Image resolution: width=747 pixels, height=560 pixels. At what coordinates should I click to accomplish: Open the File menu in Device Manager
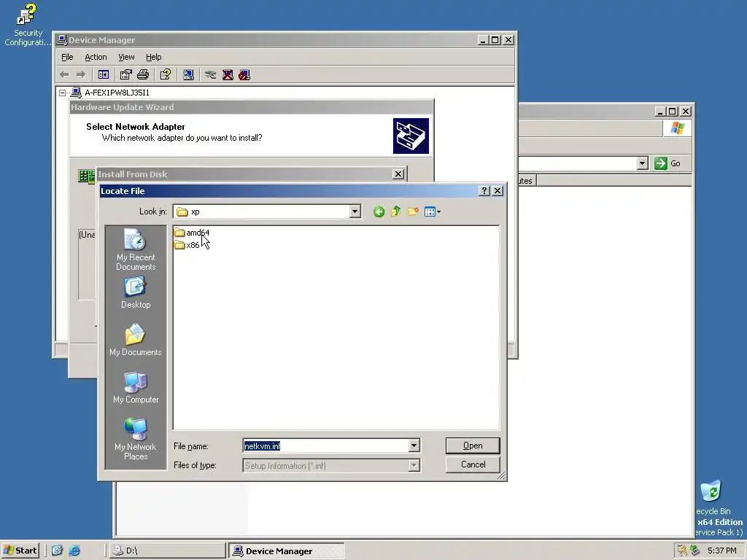[67, 57]
